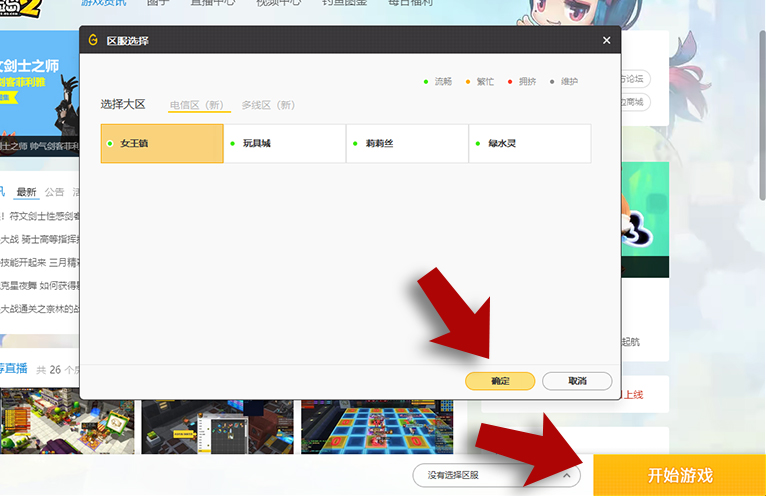Open news item 克星夜舞 如何获得
766x496 pixels.
click(40, 285)
